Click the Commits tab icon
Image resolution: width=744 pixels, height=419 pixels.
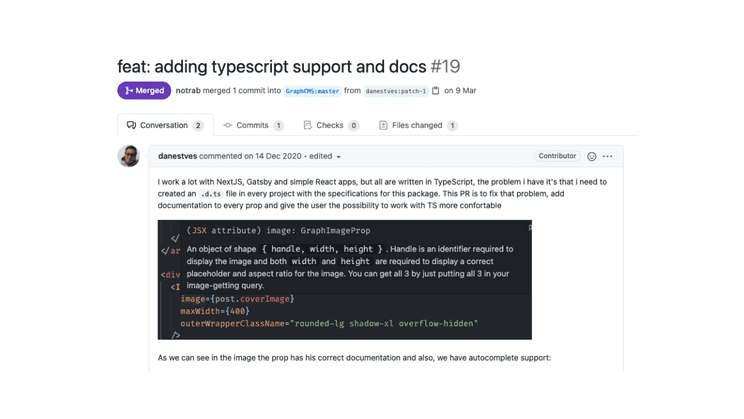click(228, 126)
